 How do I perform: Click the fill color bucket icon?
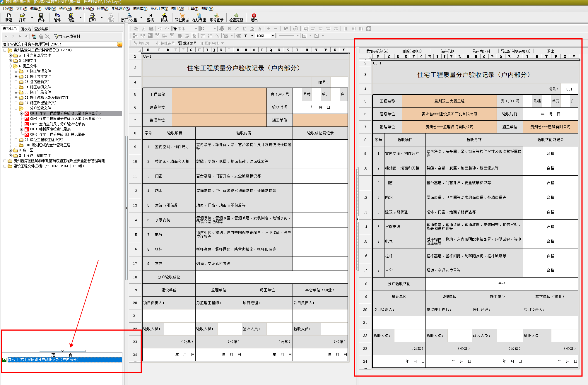pos(252,29)
